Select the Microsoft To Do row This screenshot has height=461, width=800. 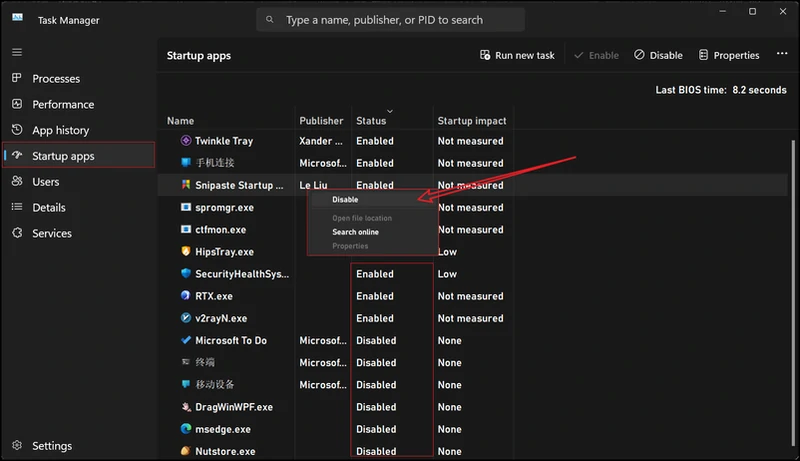tap(231, 341)
